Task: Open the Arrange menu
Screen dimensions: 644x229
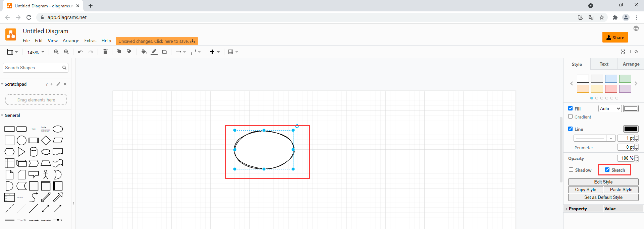Action: point(71,41)
